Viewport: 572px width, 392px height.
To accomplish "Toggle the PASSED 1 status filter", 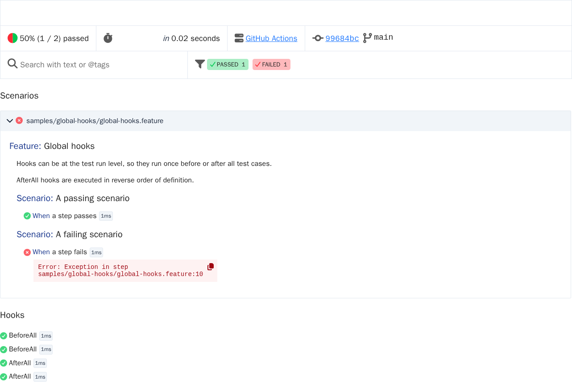I will [x=228, y=65].
